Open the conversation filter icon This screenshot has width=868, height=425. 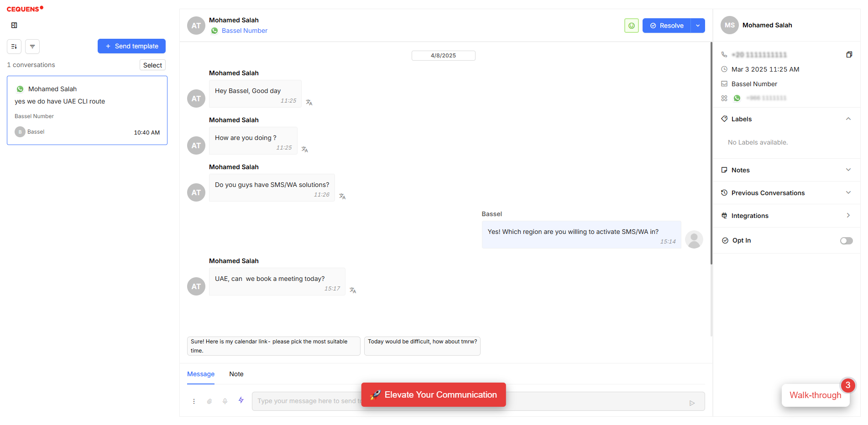[x=32, y=47]
